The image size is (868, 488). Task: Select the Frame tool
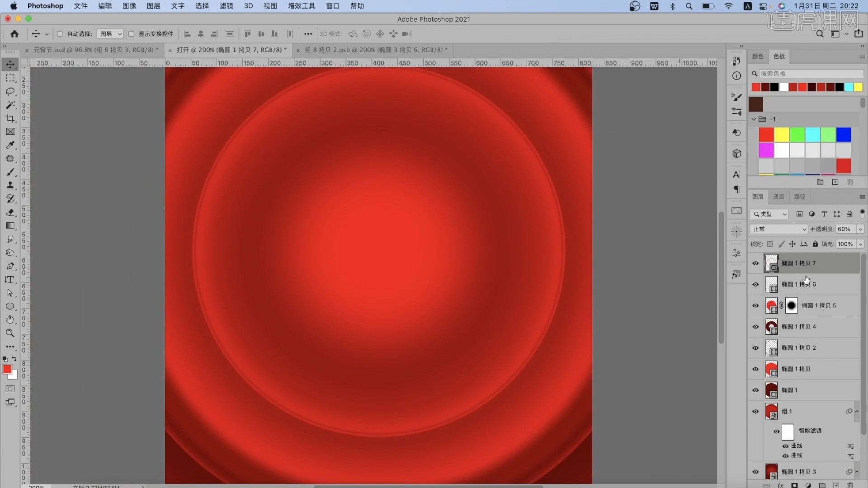coord(10,131)
